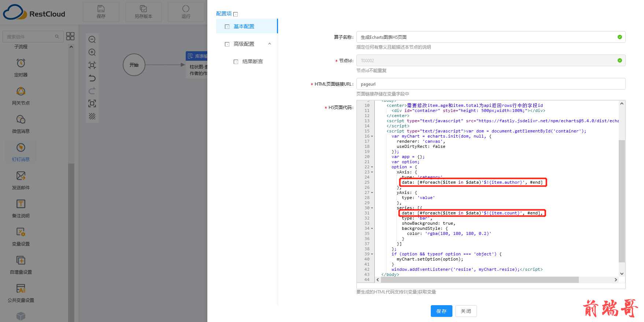
Task: Click the hatched pattern canvas icon
Action: coord(92,116)
